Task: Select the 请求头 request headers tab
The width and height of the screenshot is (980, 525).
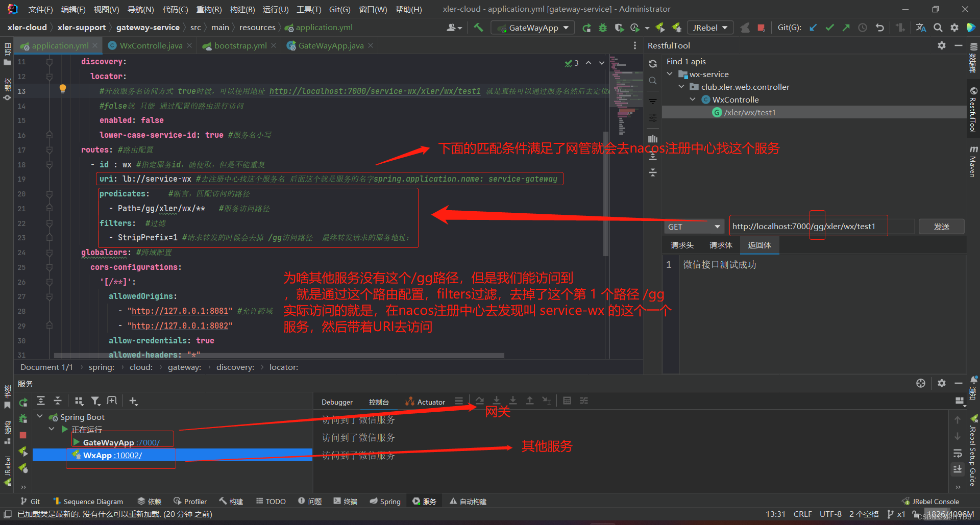Action: coord(682,245)
